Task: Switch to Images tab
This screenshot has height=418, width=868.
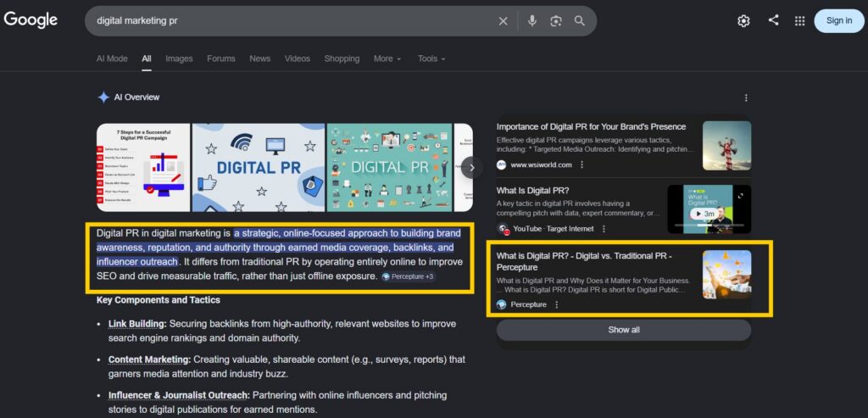Action: coord(179,59)
